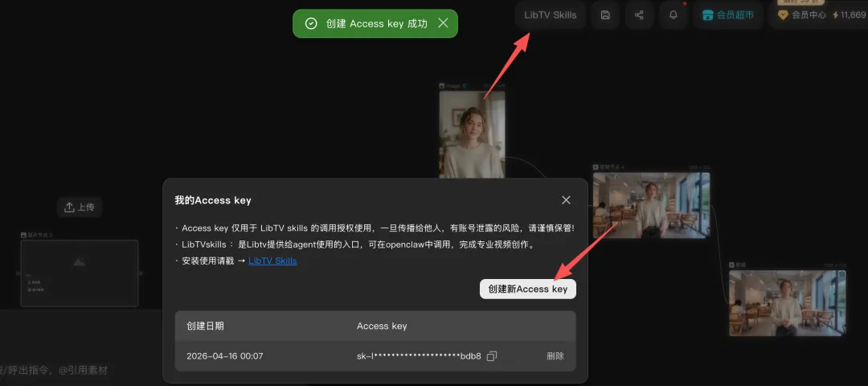Select the empty 图片节点 2 placeholder node
Viewport: 868px width, 386px height.
click(79, 273)
